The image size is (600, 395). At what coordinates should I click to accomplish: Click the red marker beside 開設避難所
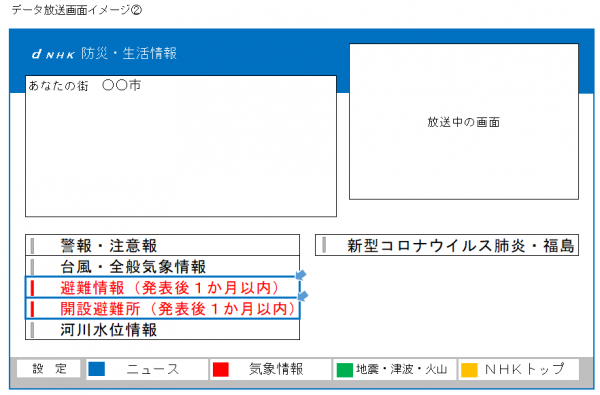pyautogui.click(x=33, y=309)
